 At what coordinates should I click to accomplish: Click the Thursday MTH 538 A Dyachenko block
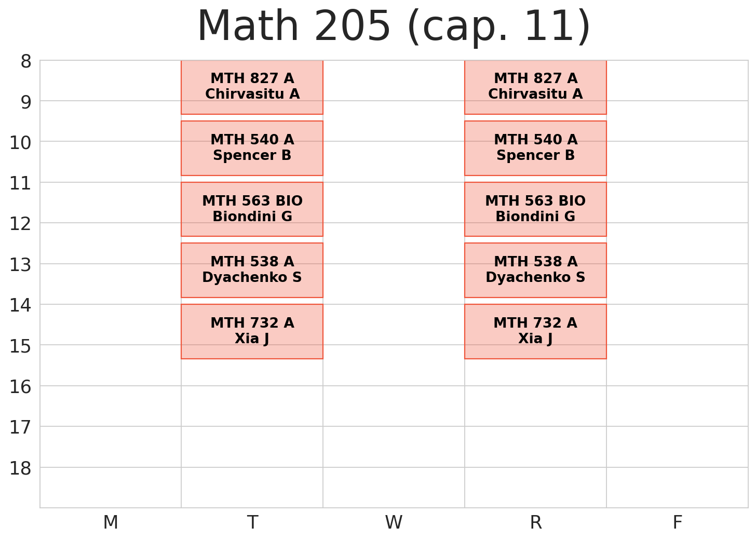tap(535, 270)
